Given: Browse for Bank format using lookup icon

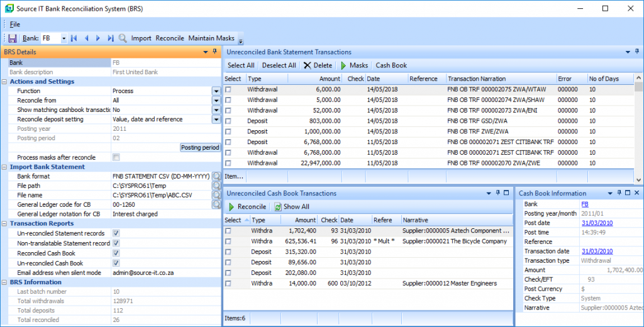Looking at the screenshot, I should 216,177.
